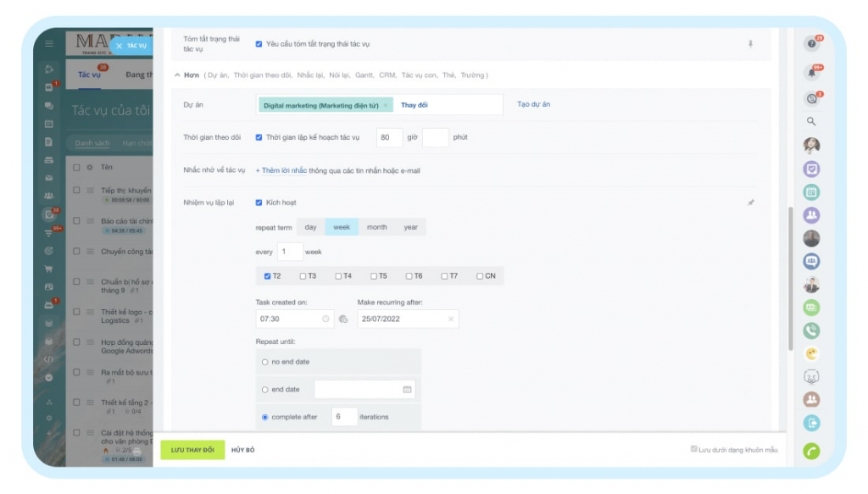Switch to 'Danh sách' view in background
Viewport: 868px width, 494px height.
[x=92, y=142]
